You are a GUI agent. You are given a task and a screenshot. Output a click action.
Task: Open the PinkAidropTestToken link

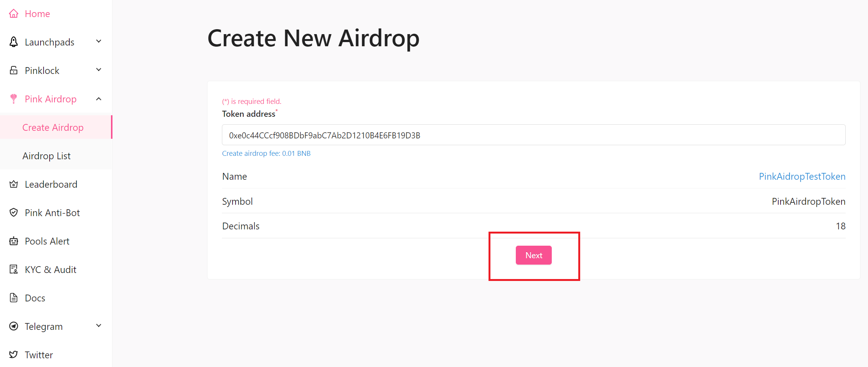[802, 176]
